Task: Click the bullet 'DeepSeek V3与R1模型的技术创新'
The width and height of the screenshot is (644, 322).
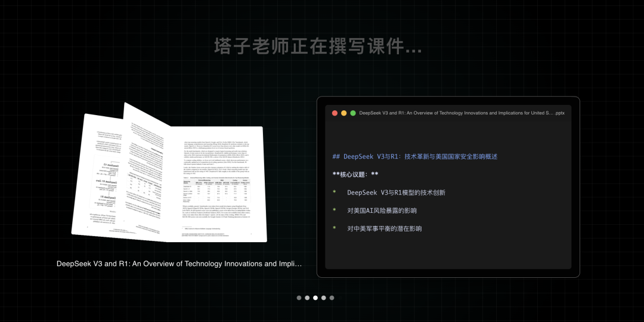Action: pos(397,193)
